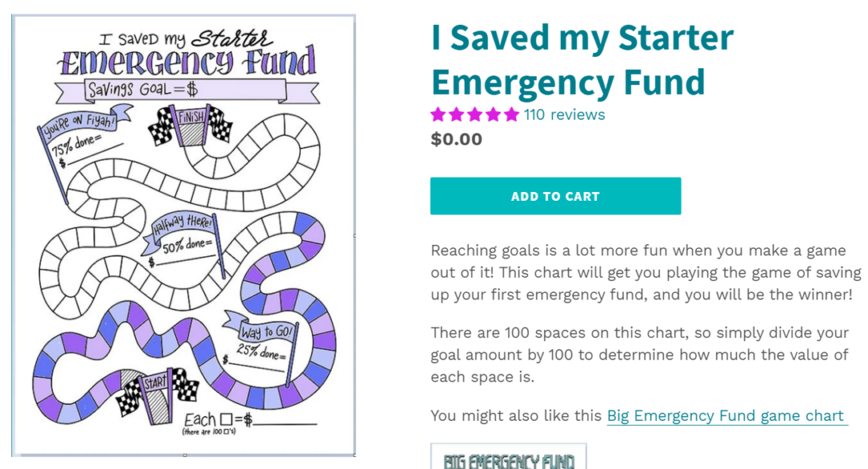Screen dimensions: 868x469
Task: Follow the Big Emergency Fund game chart link
Action: tap(725, 415)
